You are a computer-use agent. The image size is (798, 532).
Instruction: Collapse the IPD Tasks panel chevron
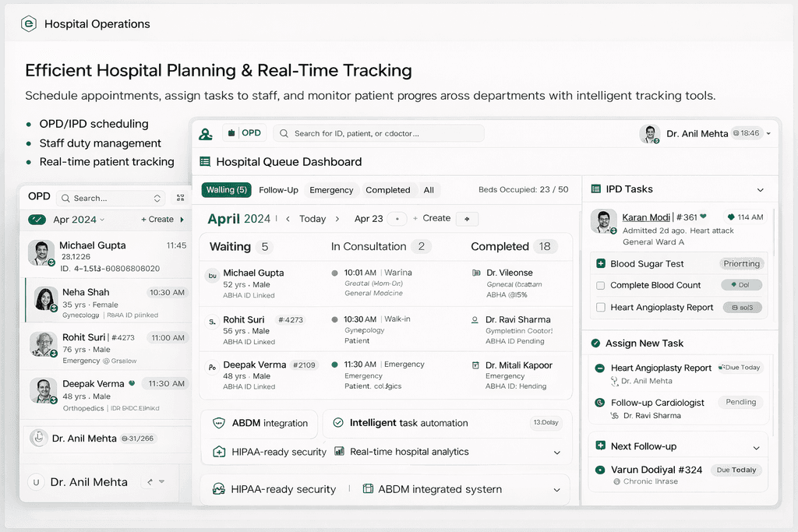(761, 190)
